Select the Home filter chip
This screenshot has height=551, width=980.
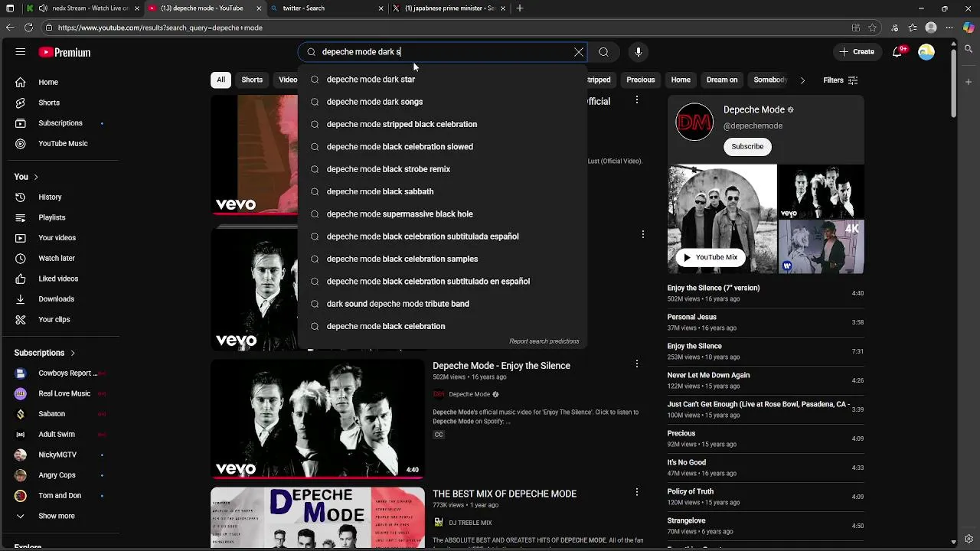coord(681,80)
